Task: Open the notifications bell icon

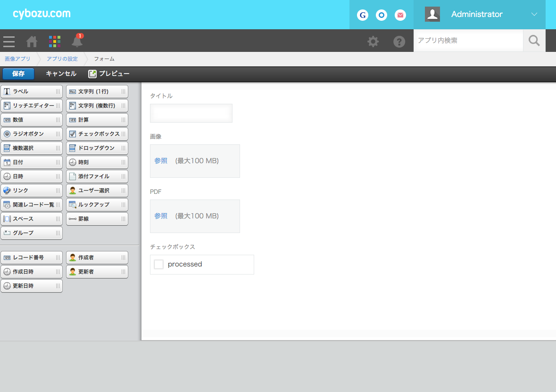Action: coord(77,41)
